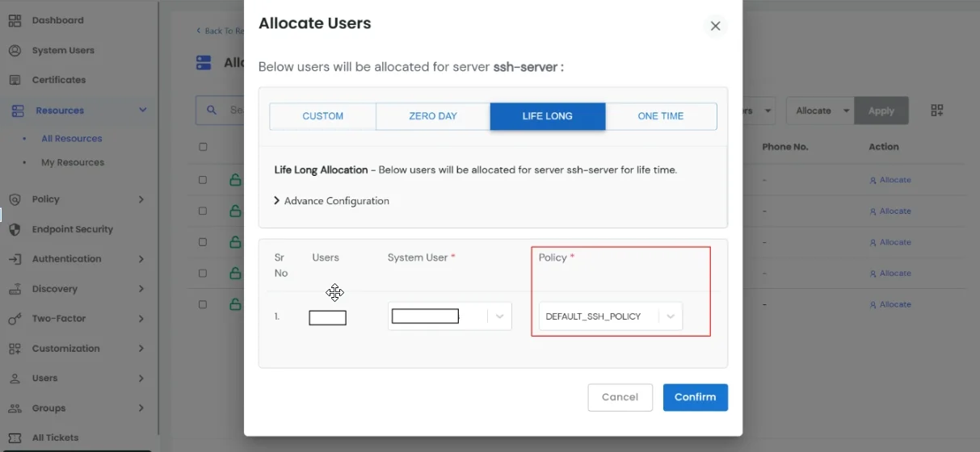
Task: Click the Groups people icon in sidebar
Action: 15,408
